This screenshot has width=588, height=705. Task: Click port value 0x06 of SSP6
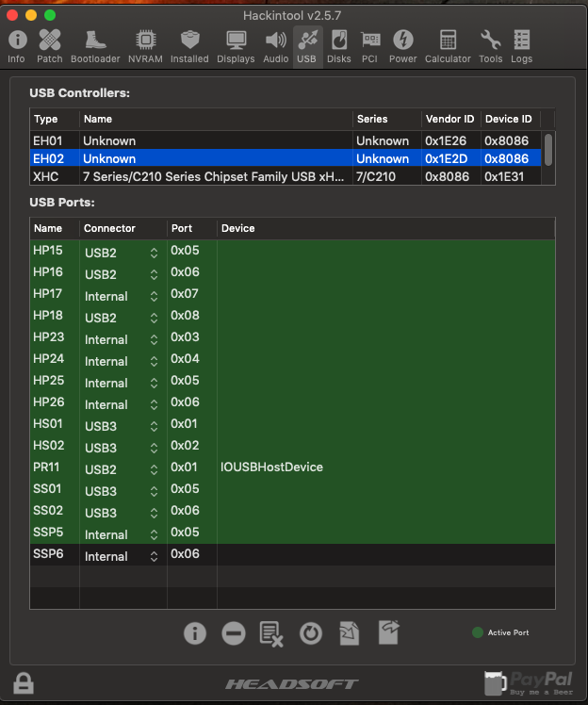click(185, 554)
